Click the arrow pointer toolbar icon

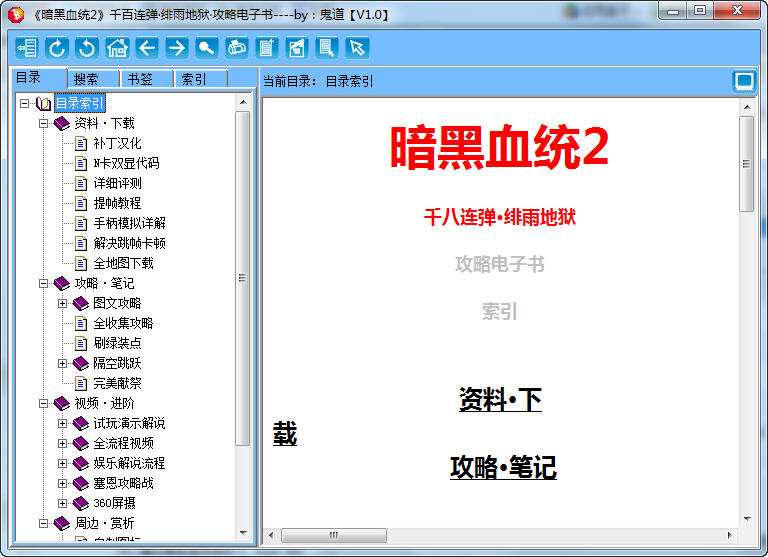tap(357, 48)
